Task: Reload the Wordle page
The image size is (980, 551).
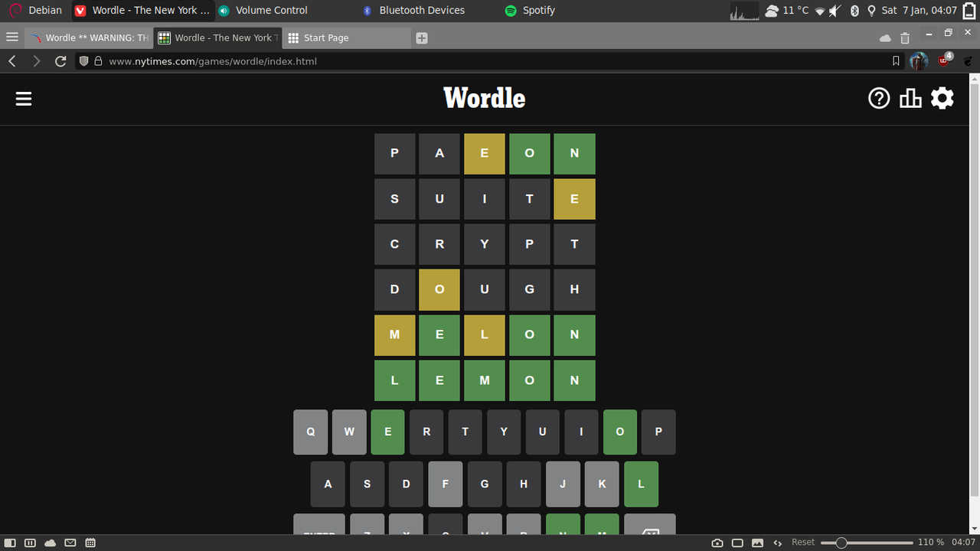Action: (60, 61)
